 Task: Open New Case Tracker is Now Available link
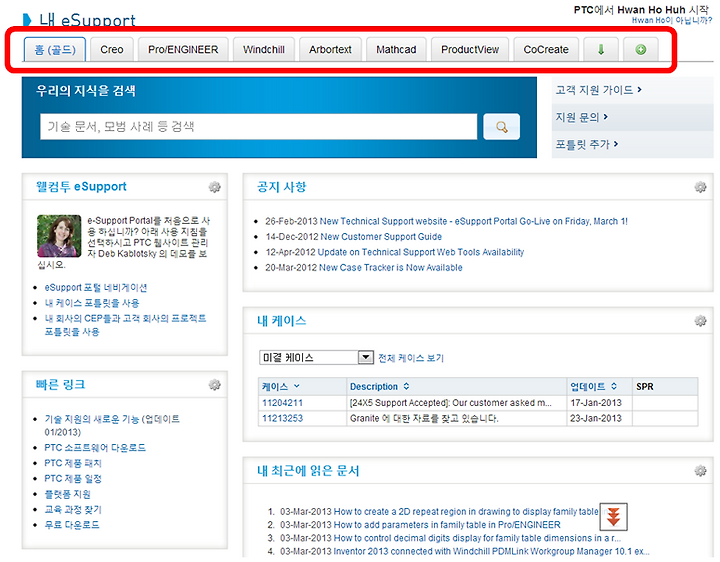pos(391,267)
